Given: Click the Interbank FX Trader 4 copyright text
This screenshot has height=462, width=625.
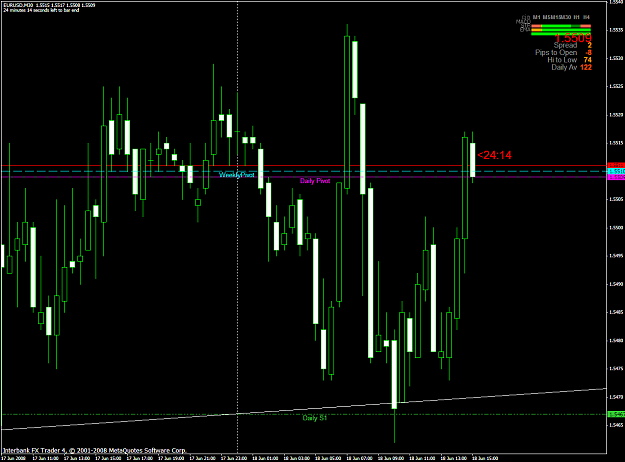Looking at the screenshot, I should pos(94,450).
